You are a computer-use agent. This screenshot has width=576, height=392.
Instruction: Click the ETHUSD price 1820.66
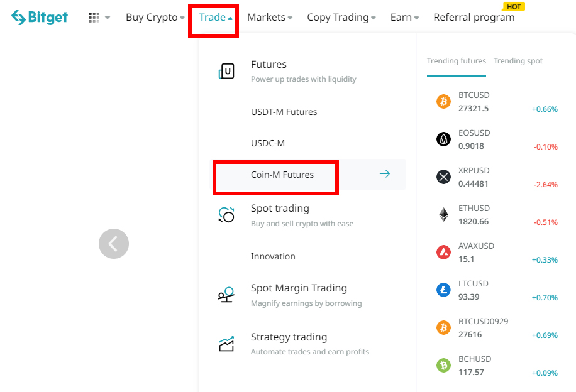(x=473, y=222)
